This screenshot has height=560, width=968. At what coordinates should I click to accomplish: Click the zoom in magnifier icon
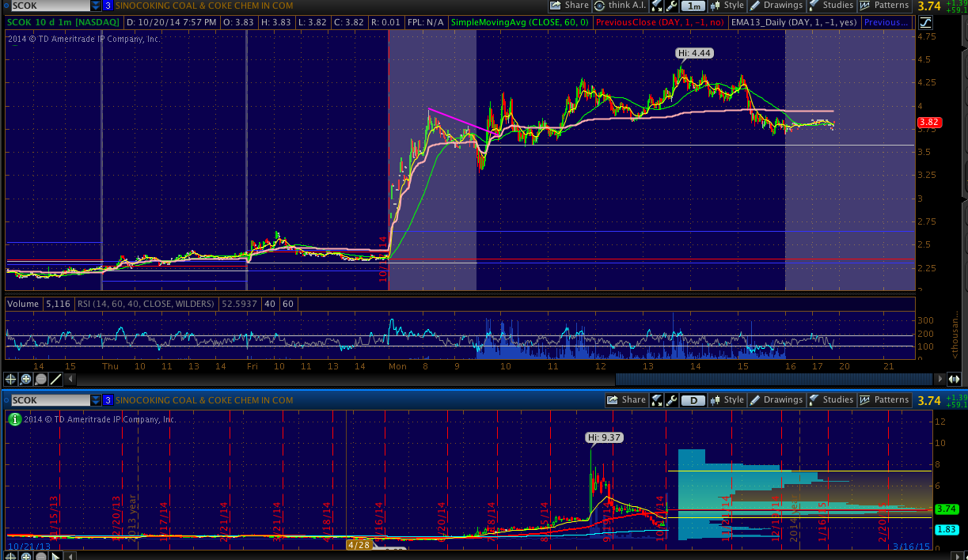tap(26, 379)
